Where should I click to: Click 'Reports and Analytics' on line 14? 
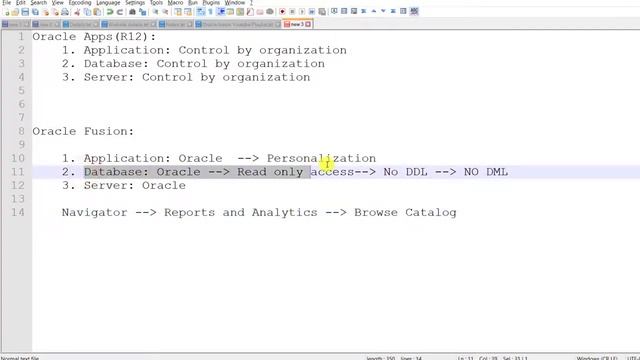[x=240, y=213]
